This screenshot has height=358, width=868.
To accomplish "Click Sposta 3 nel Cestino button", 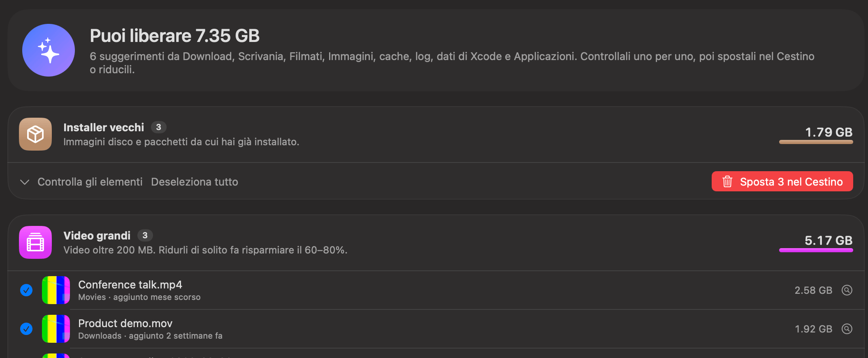I will tap(782, 181).
